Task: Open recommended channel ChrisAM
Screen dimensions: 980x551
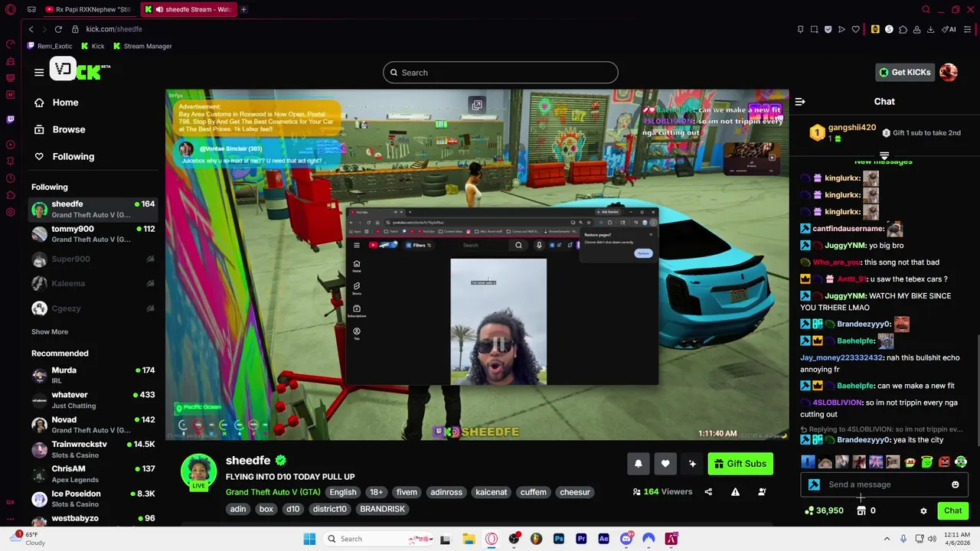Action: click(93, 474)
